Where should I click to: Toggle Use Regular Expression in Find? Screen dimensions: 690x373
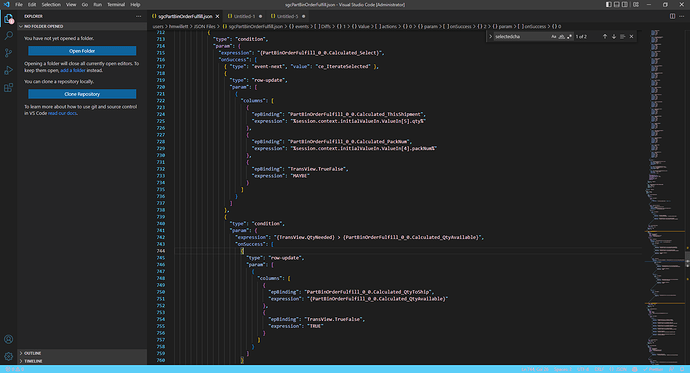tap(569, 37)
